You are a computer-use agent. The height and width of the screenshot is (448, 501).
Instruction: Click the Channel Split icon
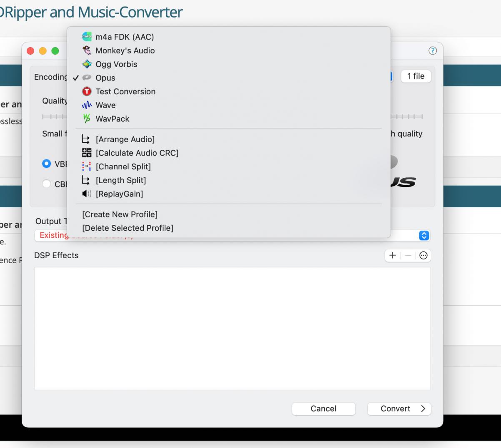(x=87, y=167)
